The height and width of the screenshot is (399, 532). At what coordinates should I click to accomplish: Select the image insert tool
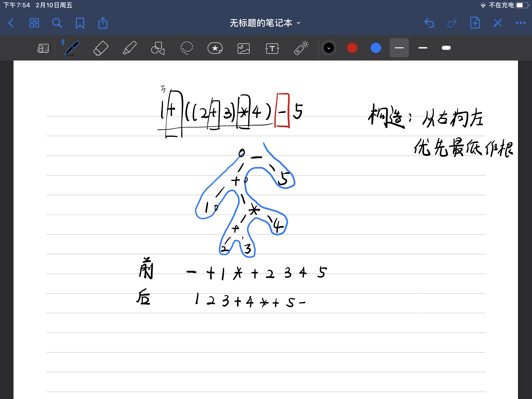243,48
